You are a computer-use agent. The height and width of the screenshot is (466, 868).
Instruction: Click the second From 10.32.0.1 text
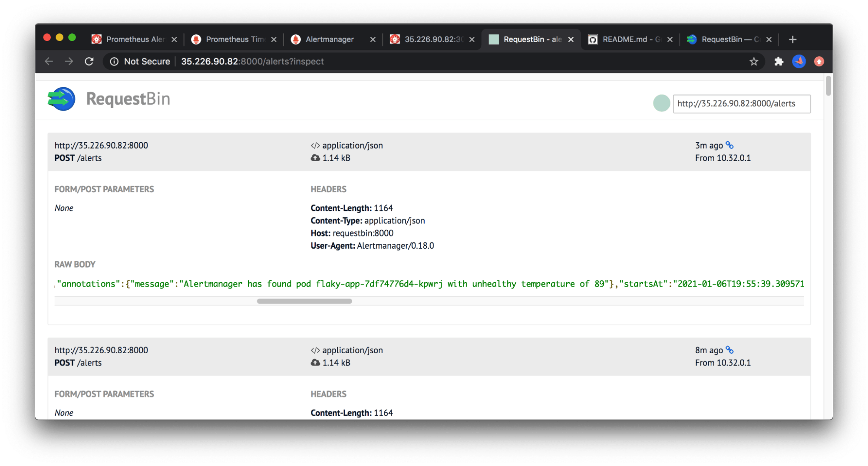pyautogui.click(x=723, y=363)
